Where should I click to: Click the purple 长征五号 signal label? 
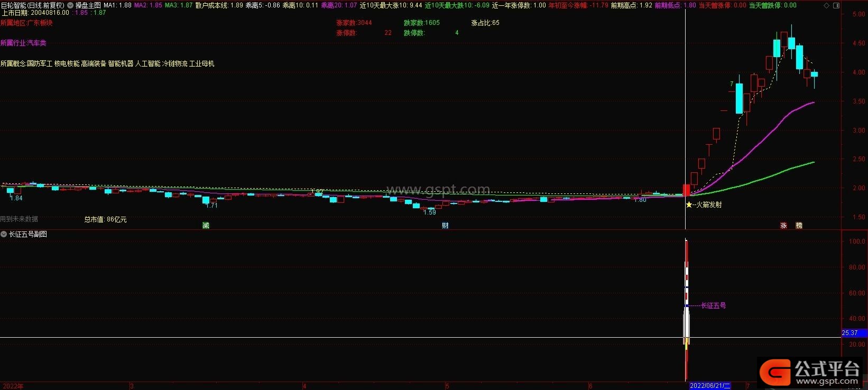pos(713,305)
